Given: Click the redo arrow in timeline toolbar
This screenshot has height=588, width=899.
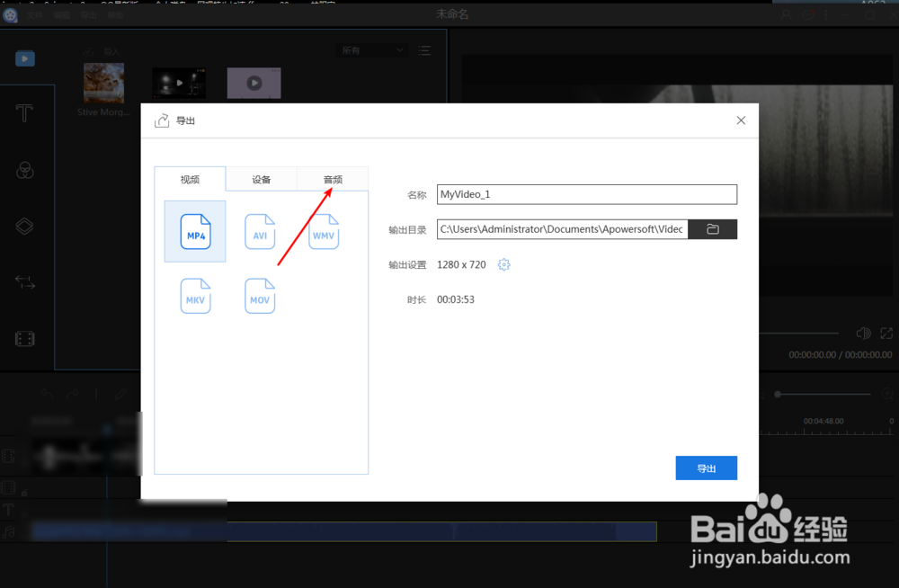Looking at the screenshot, I should pyautogui.click(x=72, y=394).
